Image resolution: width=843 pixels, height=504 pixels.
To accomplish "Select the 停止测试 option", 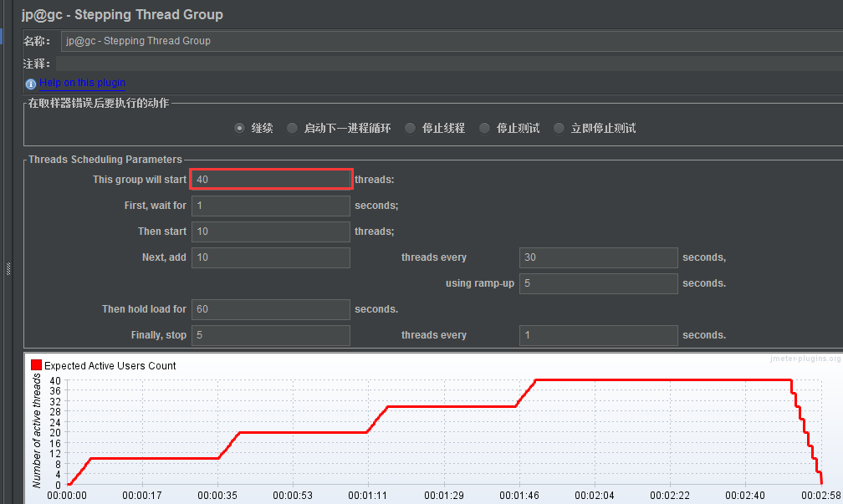I will 484,128.
